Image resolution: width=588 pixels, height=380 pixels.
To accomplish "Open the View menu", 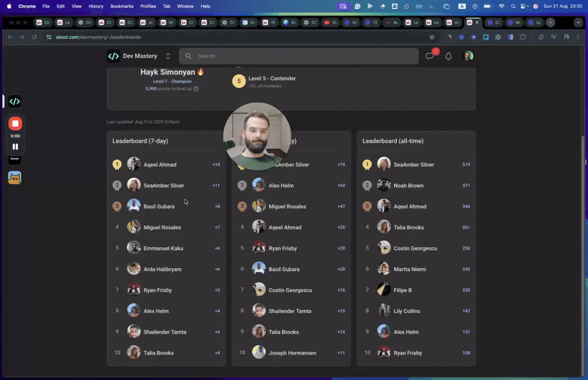I will (x=76, y=6).
